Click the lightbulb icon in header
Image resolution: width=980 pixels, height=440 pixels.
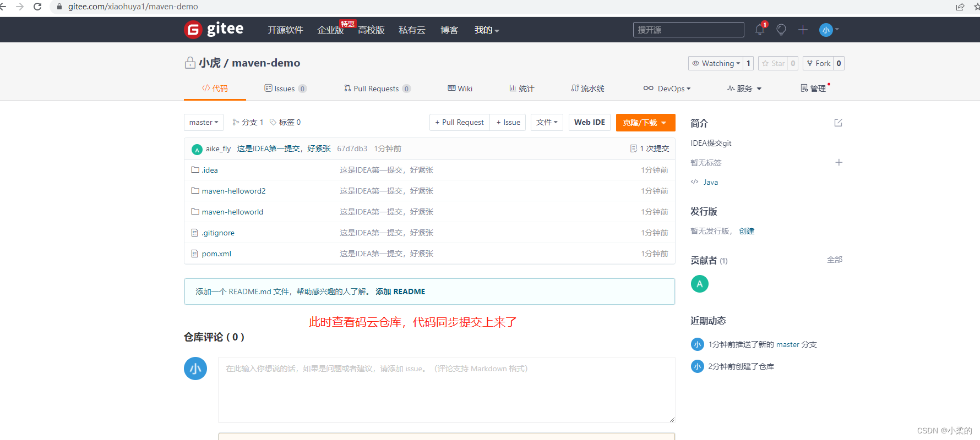[x=781, y=30]
